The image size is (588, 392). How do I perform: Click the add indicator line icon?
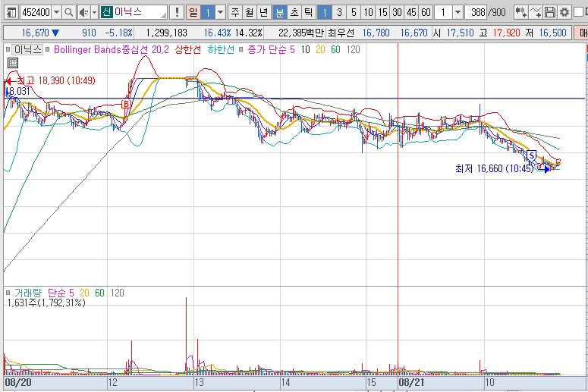tap(536, 12)
